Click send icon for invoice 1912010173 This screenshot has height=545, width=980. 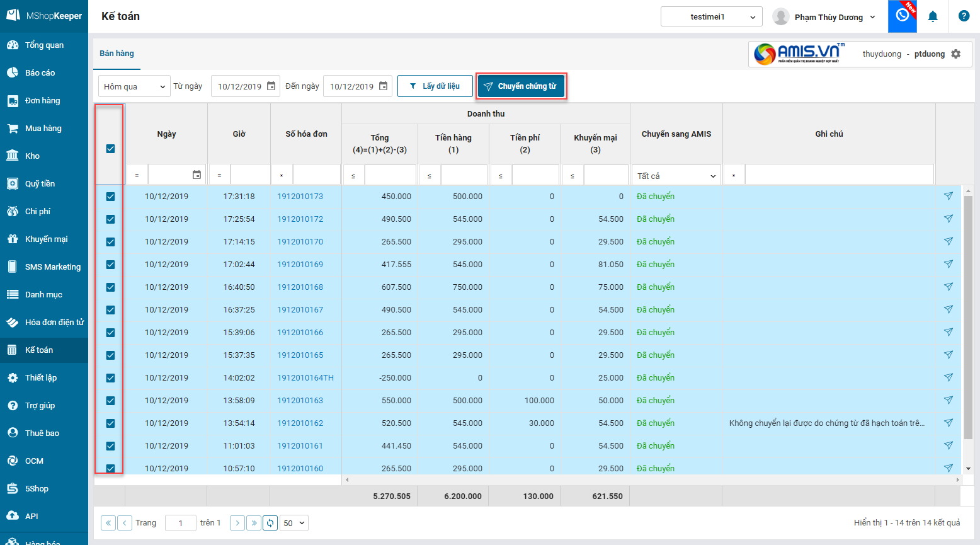(948, 196)
